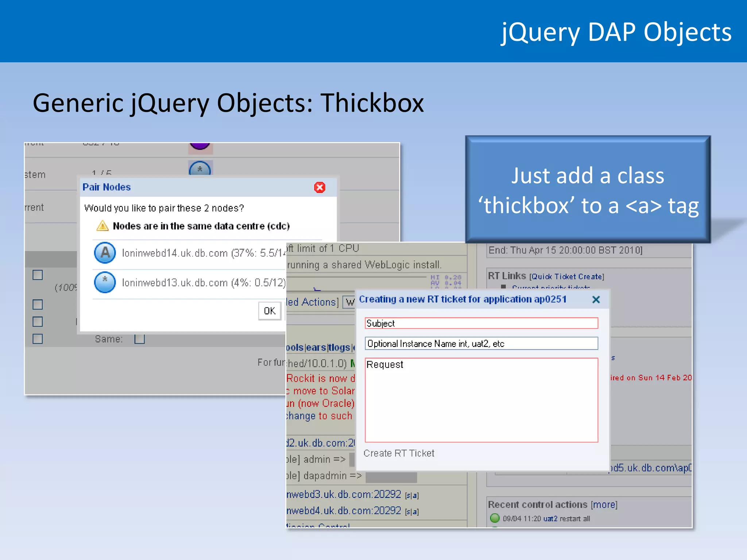Click the yellow warning triangle icon
This screenshot has height=560, width=747.
[102, 226]
